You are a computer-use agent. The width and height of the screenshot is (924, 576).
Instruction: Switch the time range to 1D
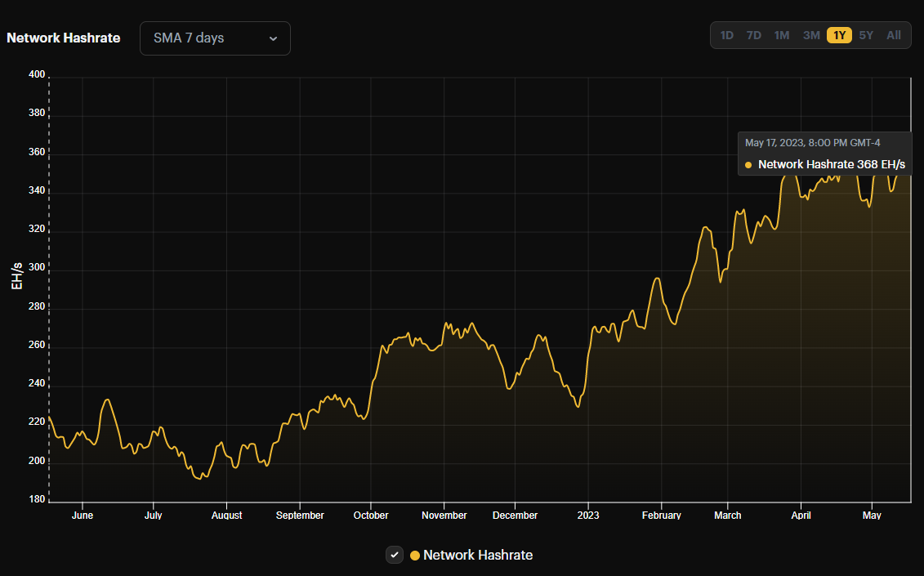[726, 35]
